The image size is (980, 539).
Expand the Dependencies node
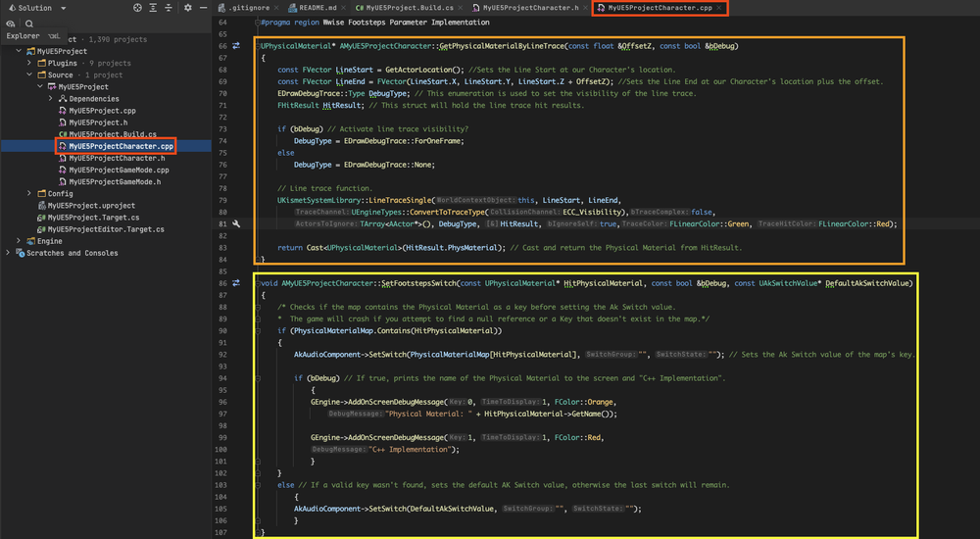(51, 99)
